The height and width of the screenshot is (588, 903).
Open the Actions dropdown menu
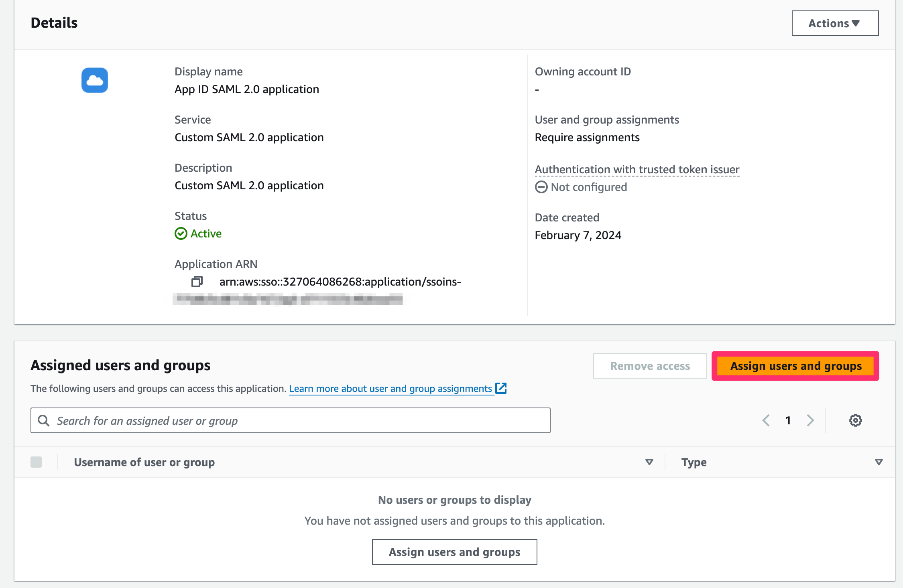click(835, 23)
